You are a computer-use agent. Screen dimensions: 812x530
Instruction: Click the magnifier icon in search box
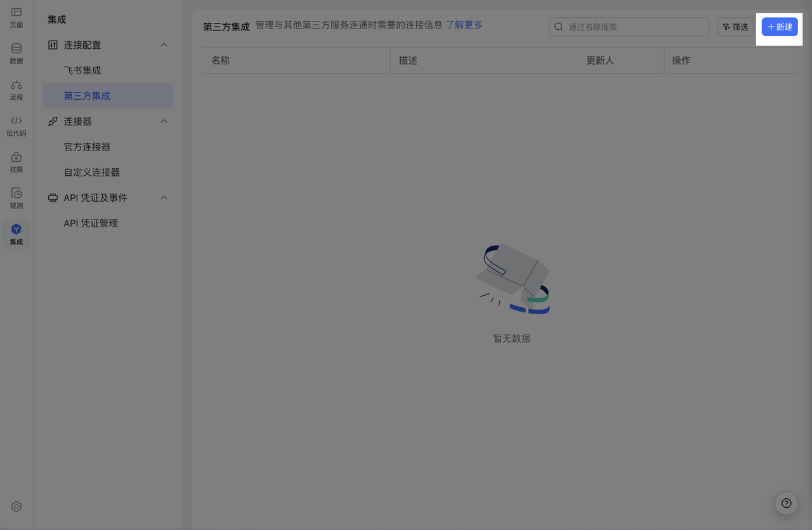(x=559, y=27)
